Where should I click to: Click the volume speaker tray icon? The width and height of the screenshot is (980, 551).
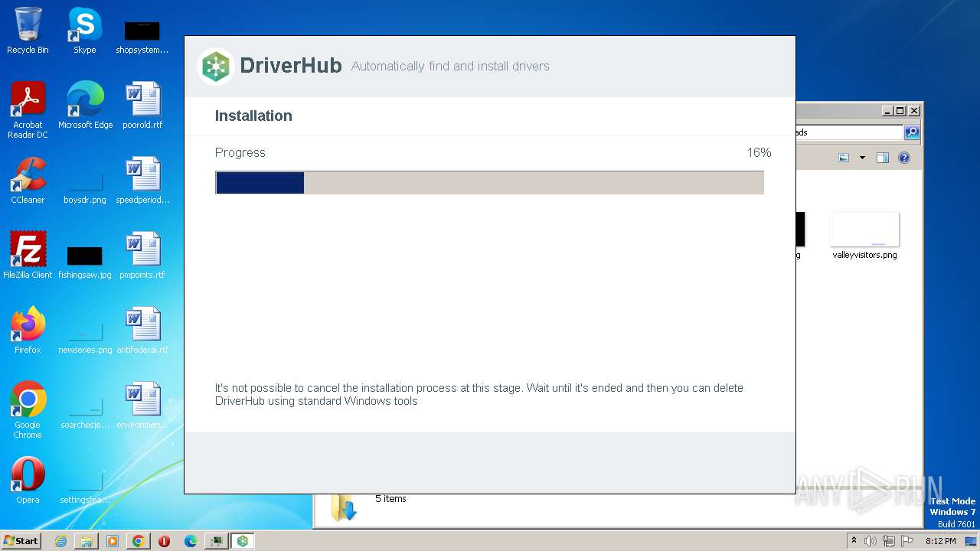click(871, 541)
